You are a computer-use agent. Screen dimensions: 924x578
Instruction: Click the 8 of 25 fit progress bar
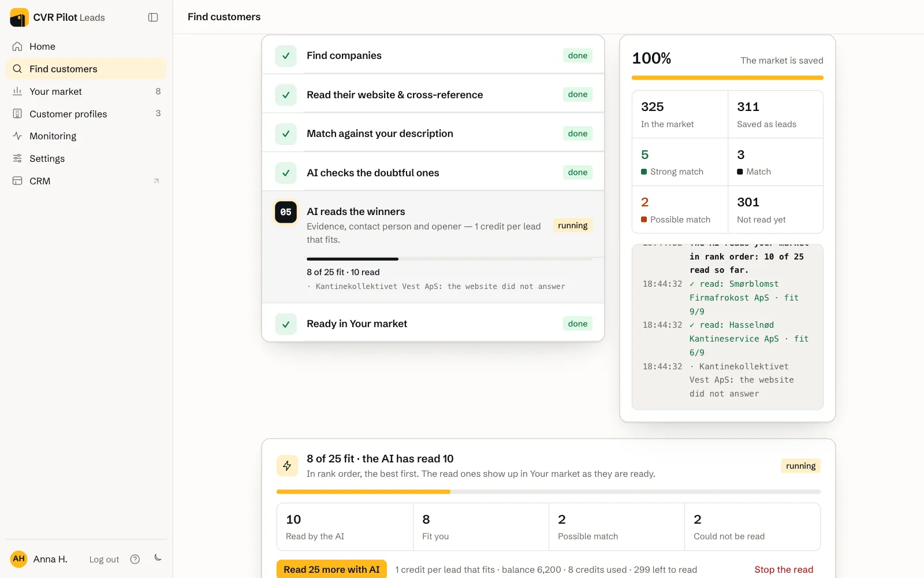pos(549,492)
